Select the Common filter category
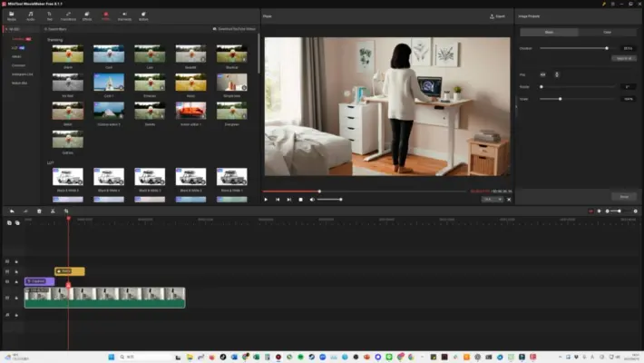Viewport: 644px width, 363px height. [x=18, y=65]
